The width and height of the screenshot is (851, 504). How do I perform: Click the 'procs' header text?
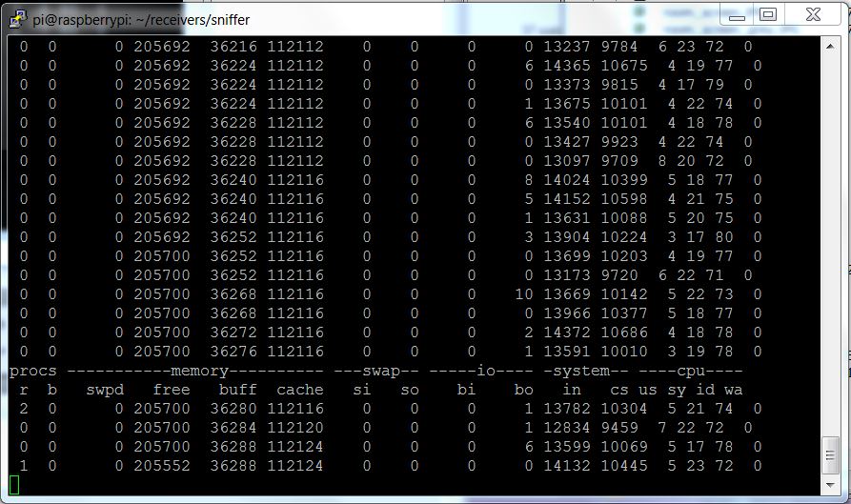33,371
